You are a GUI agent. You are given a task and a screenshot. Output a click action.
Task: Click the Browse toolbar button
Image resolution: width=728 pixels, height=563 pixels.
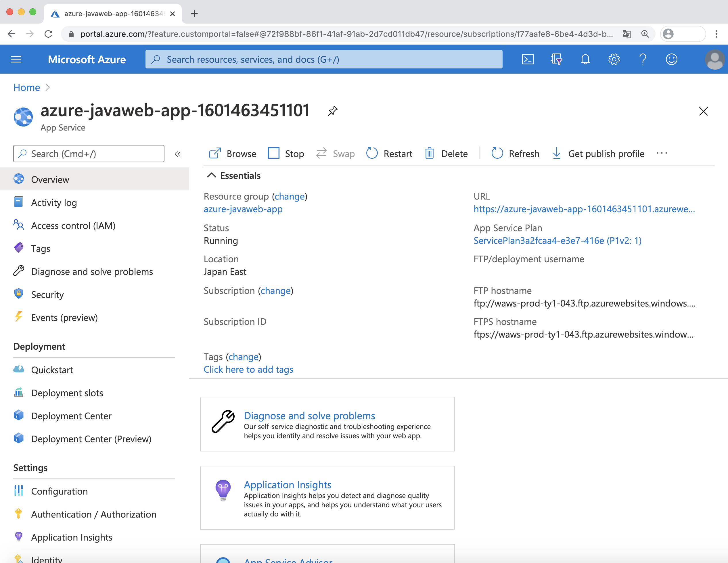tap(233, 154)
